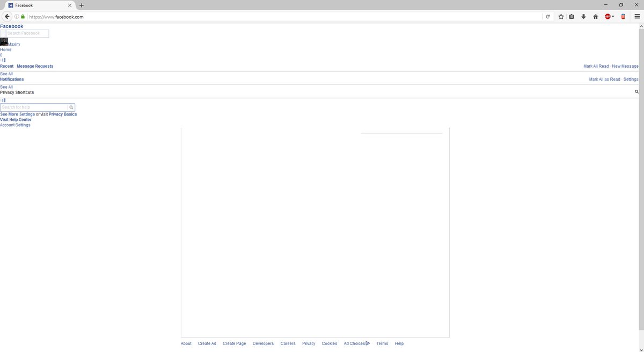Open the Create Ad footer link
Image resolution: width=644 pixels, height=352 pixels.
tap(207, 343)
